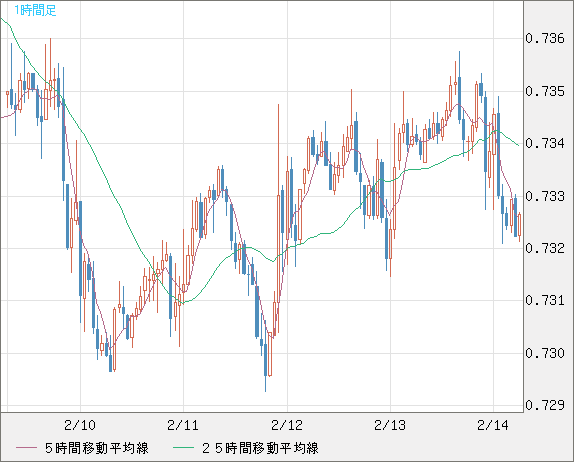Click the 0.733 price axis label

[x=545, y=196]
